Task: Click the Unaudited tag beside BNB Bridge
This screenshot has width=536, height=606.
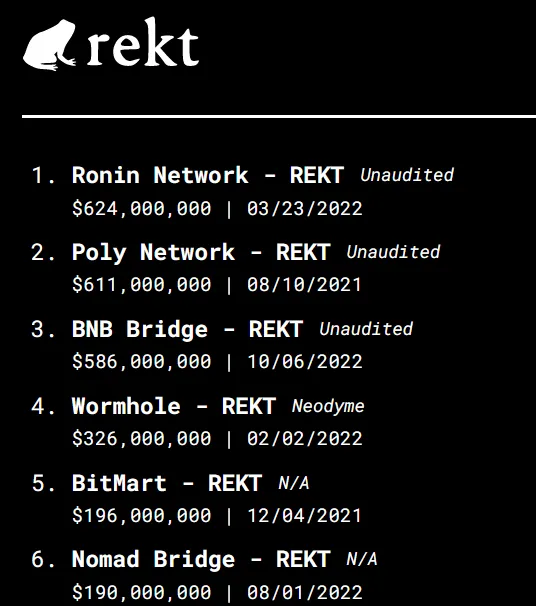Action: coord(366,329)
